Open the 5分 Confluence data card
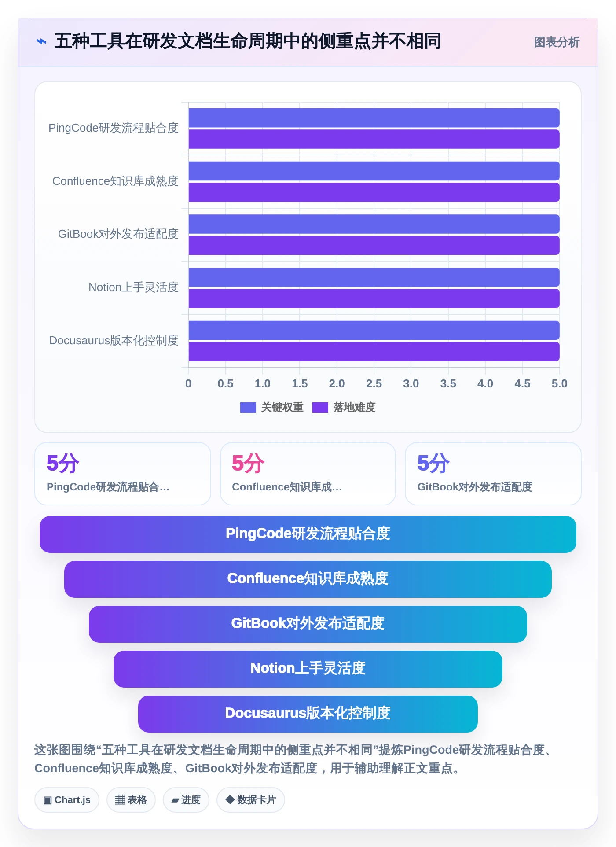This screenshot has height=847, width=616. (308, 474)
